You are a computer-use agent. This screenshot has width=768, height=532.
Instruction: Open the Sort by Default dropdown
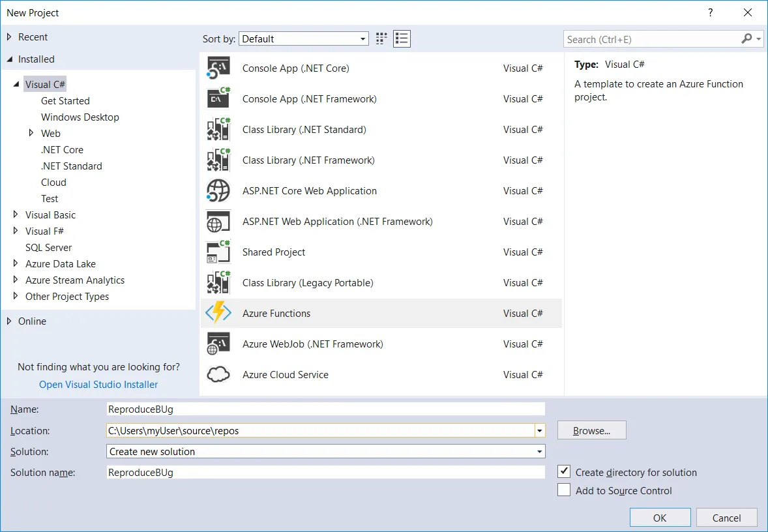(x=304, y=38)
